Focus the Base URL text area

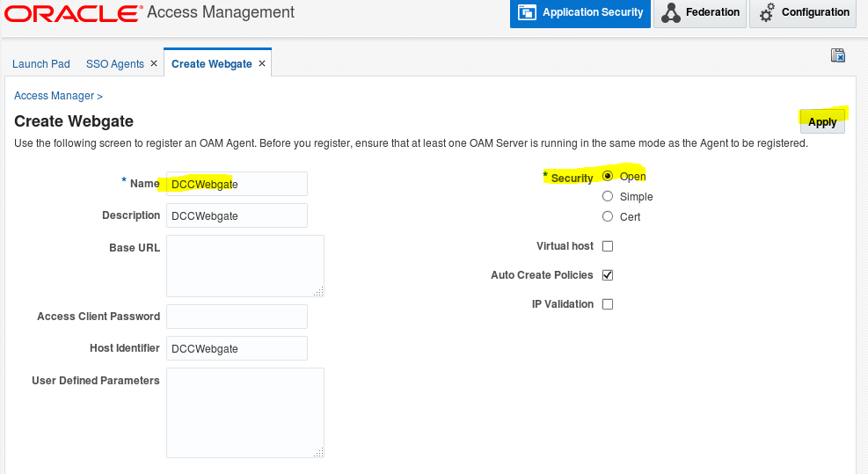245,266
